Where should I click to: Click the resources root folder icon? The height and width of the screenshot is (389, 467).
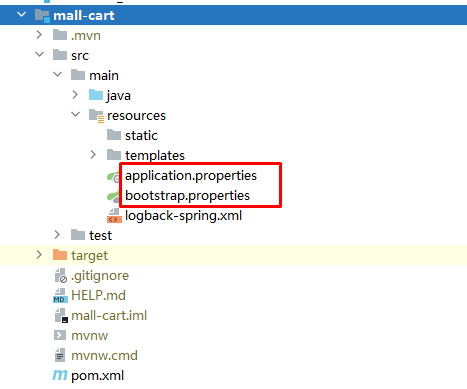97,116
